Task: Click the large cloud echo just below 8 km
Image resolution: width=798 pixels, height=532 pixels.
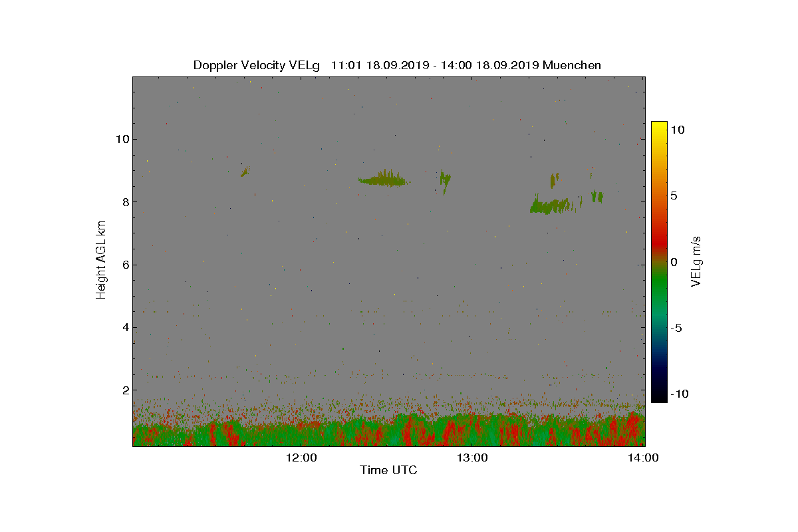Action: [551, 205]
